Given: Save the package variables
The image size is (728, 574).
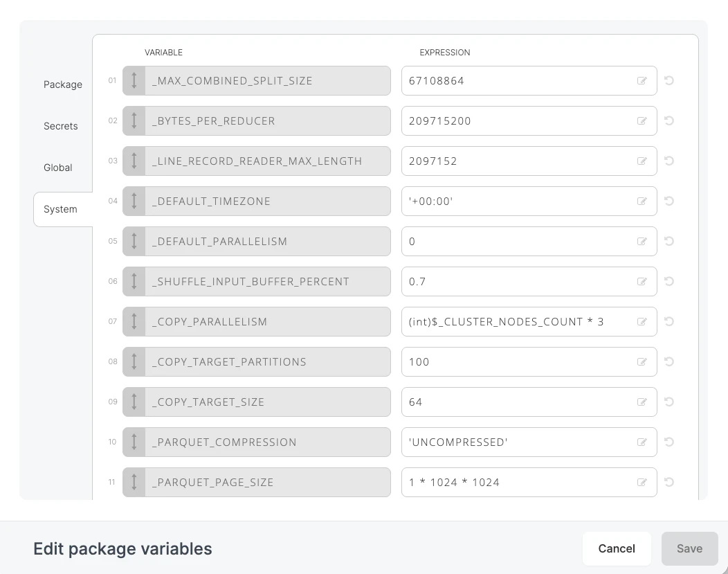Looking at the screenshot, I should point(689,549).
